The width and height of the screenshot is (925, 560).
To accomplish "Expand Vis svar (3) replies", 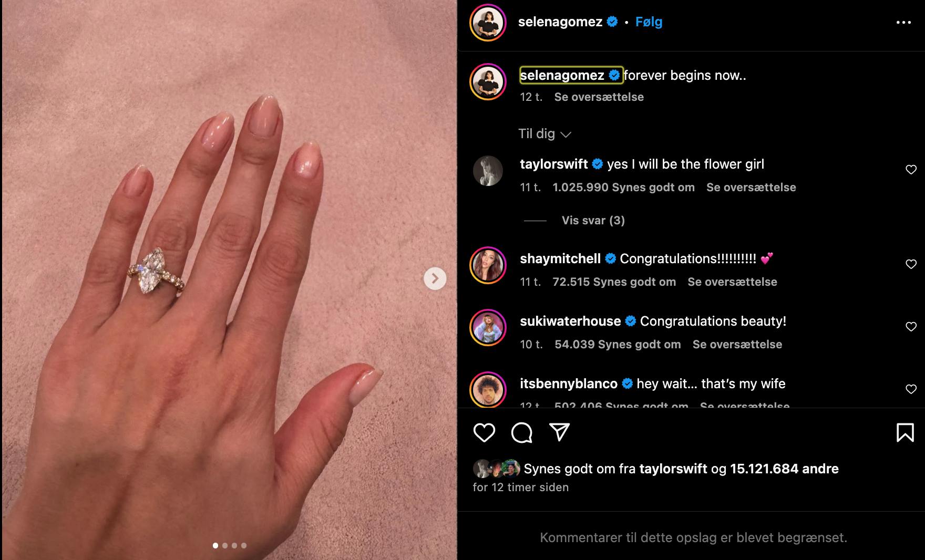I will point(593,220).
